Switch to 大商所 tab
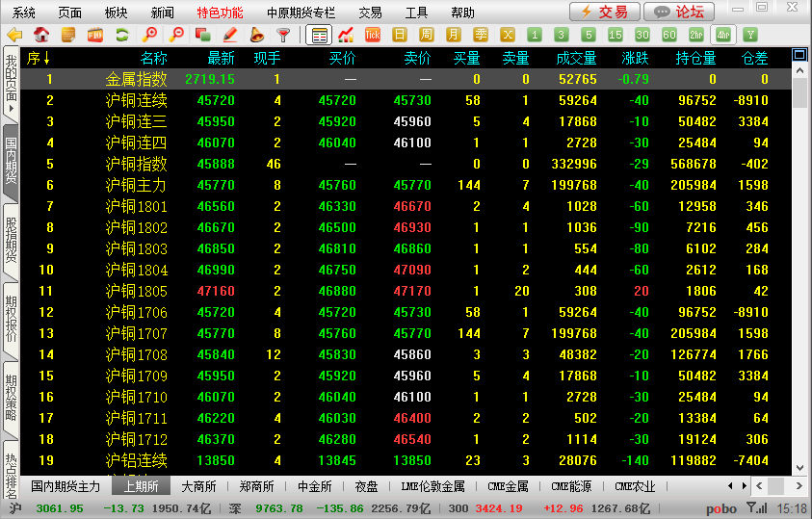 198,486
